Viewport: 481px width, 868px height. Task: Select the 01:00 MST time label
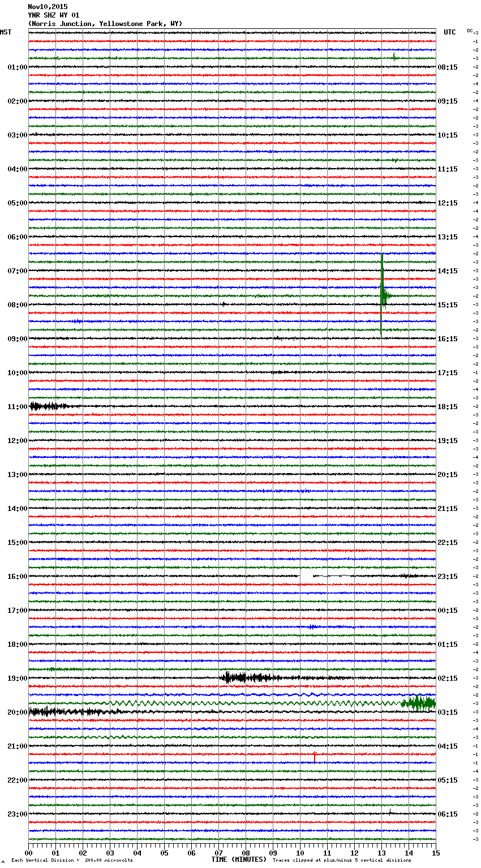18,67
